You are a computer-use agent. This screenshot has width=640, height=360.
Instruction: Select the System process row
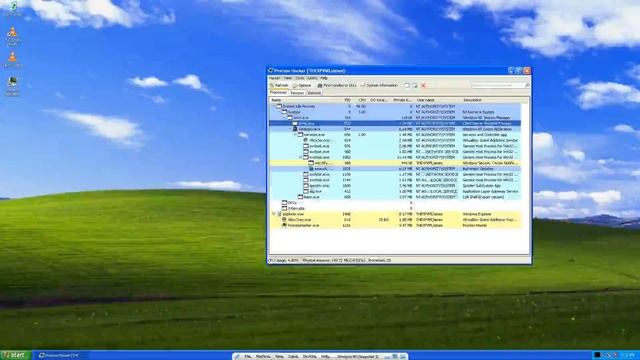395,112
